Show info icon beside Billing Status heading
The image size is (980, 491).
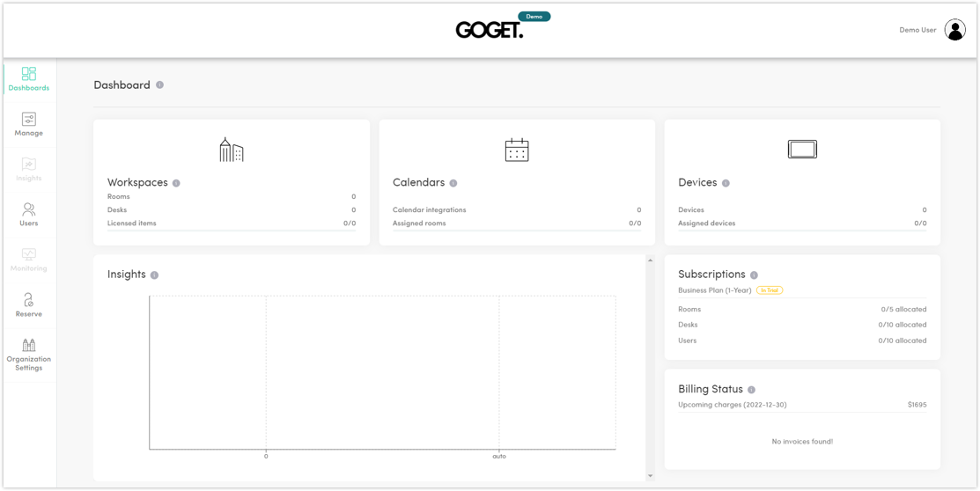751,389
